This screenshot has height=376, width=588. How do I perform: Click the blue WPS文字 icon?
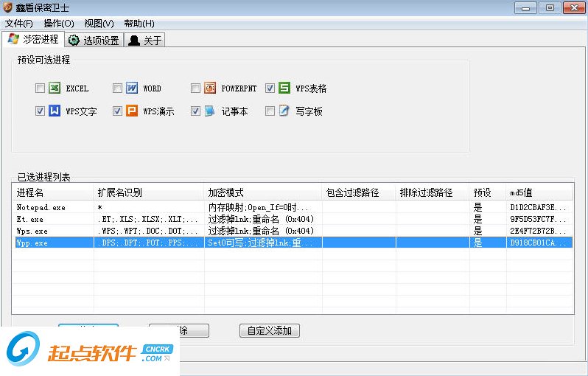tap(55, 111)
